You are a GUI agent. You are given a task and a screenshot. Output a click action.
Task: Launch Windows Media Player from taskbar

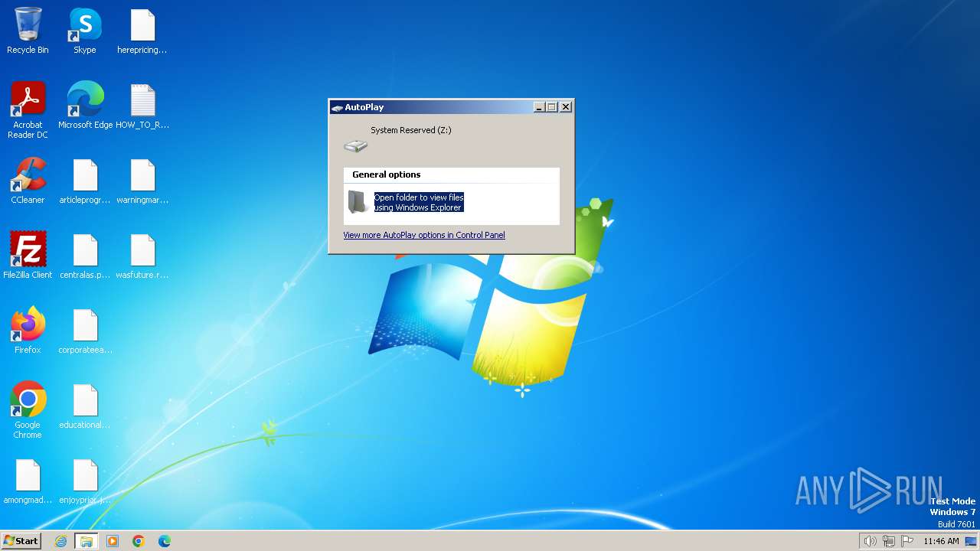[x=113, y=541]
